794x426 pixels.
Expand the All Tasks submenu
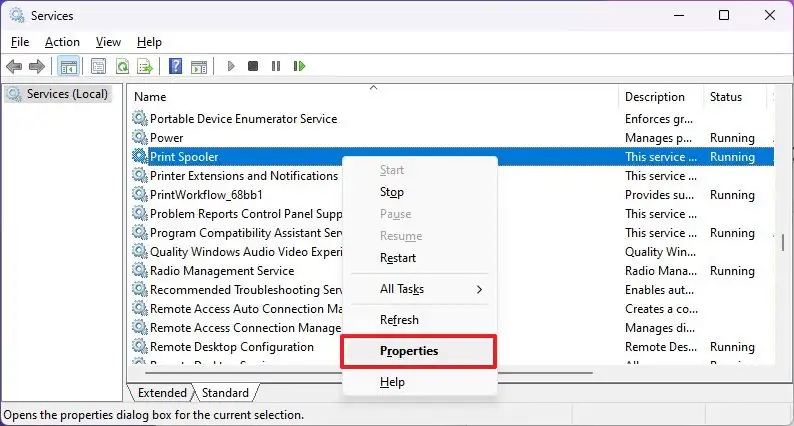tap(420, 289)
